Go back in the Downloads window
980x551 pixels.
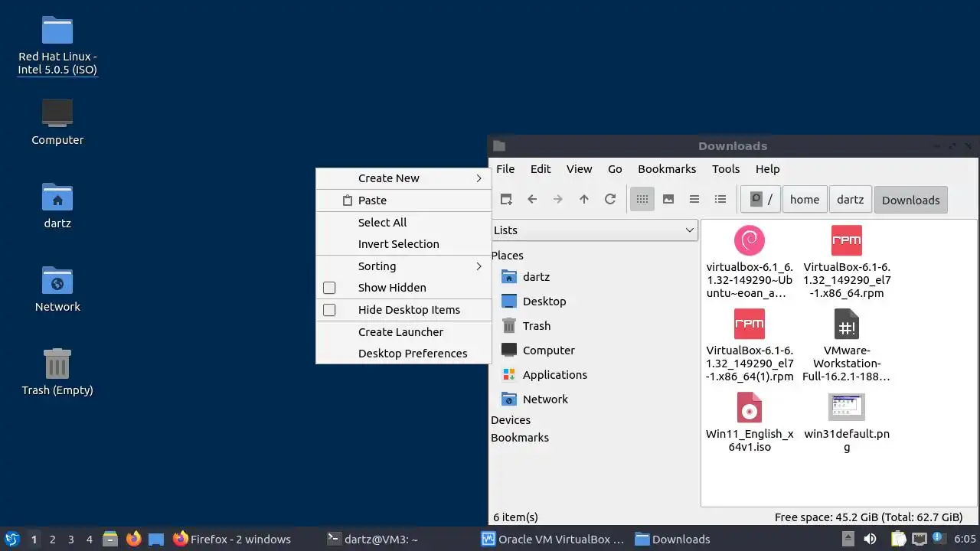pyautogui.click(x=532, y=199)
